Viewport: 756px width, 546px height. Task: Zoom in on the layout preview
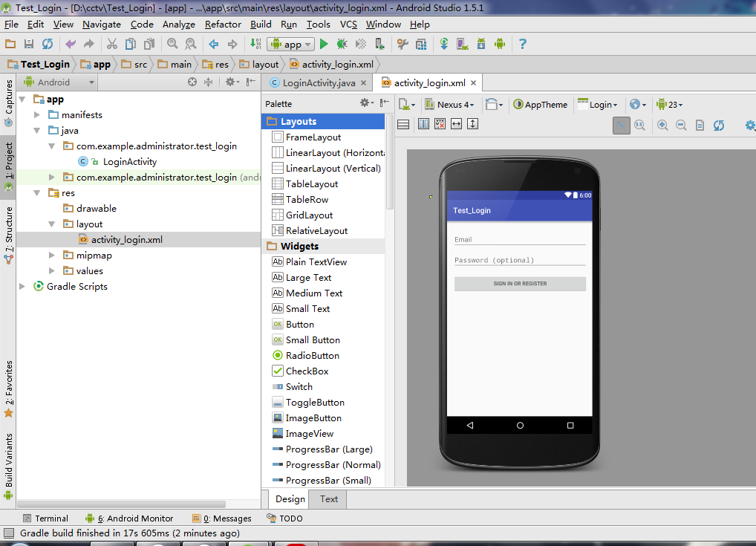(662, 126)
